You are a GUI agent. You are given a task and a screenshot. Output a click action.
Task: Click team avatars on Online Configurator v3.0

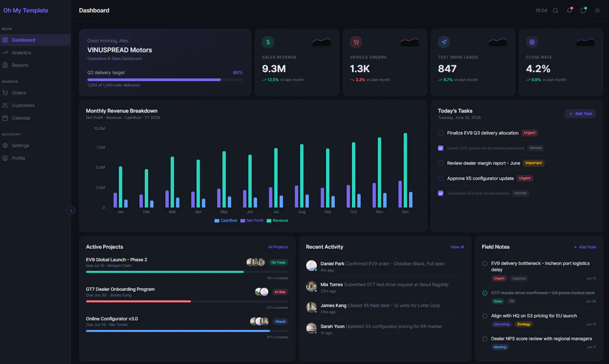(259, 321)
